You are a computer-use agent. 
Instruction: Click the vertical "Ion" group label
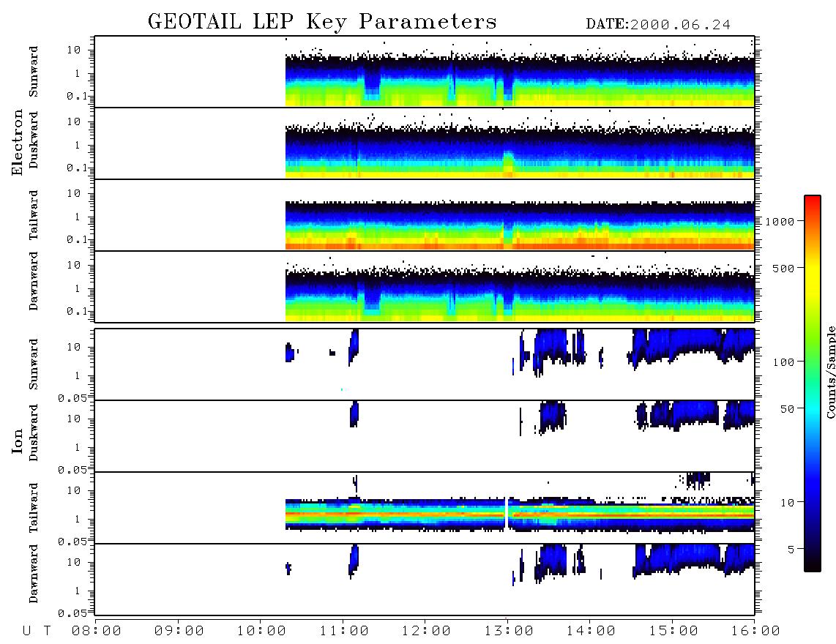18,441
